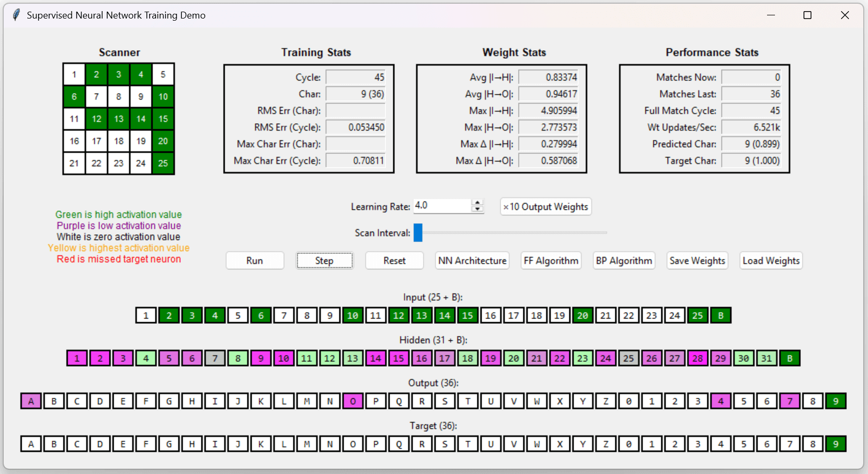868x474 pixels.
Task: Click the feather app icon in title bar
Action: tap(16, 15)
